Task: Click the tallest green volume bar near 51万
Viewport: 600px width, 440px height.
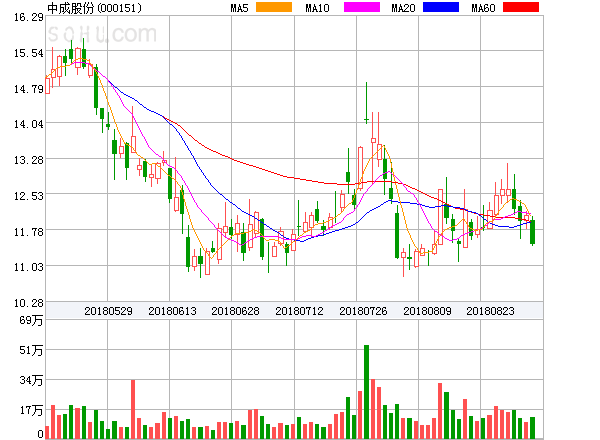Action: click(366, 392)
